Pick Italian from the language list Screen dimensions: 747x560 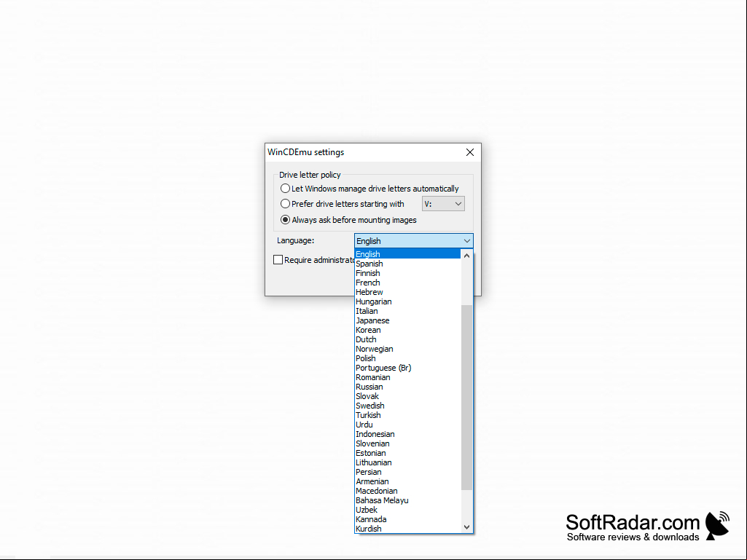408,311
